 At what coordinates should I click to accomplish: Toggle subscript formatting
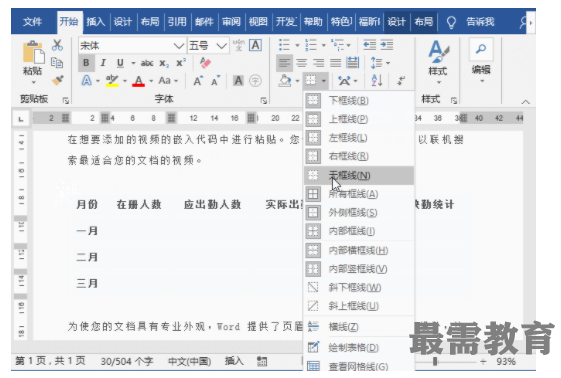(x=164, y=64)
